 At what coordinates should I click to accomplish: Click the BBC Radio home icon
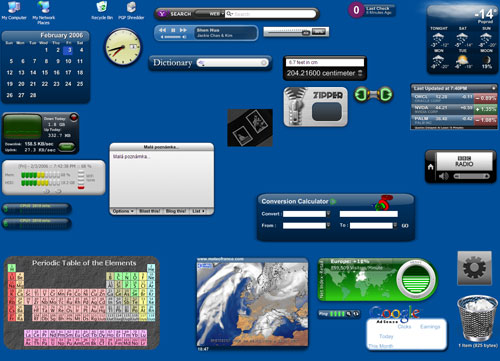tap(431, 166)
